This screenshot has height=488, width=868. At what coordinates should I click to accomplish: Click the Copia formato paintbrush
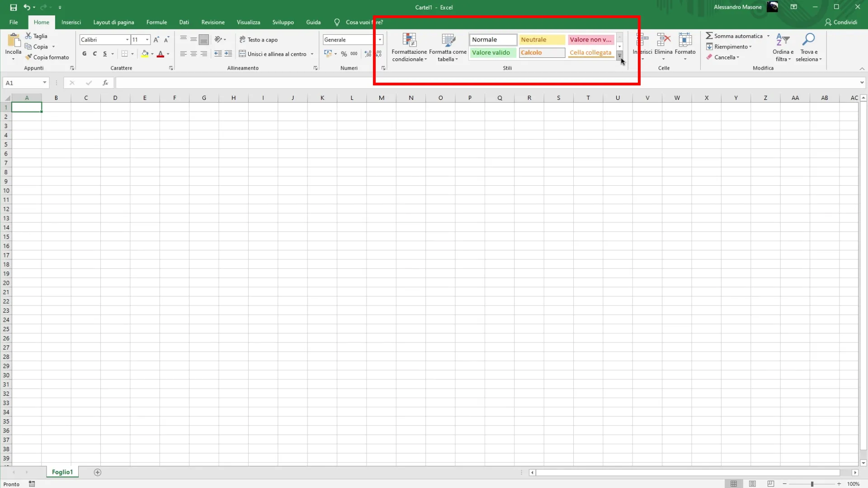29,57
